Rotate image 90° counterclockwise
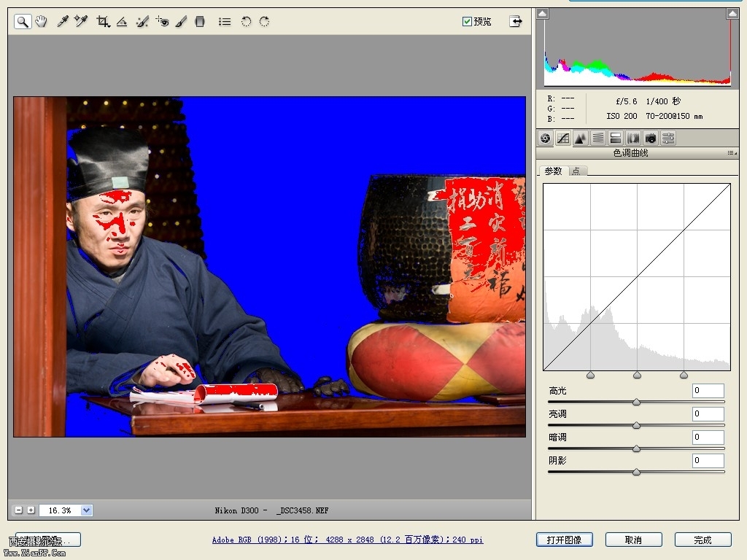 point(246,22)
